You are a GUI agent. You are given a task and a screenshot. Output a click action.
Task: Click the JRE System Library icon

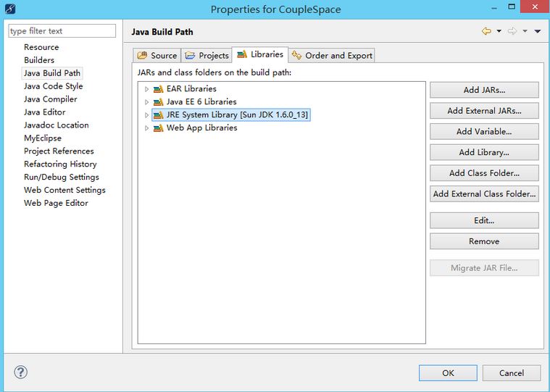[159, 115]
